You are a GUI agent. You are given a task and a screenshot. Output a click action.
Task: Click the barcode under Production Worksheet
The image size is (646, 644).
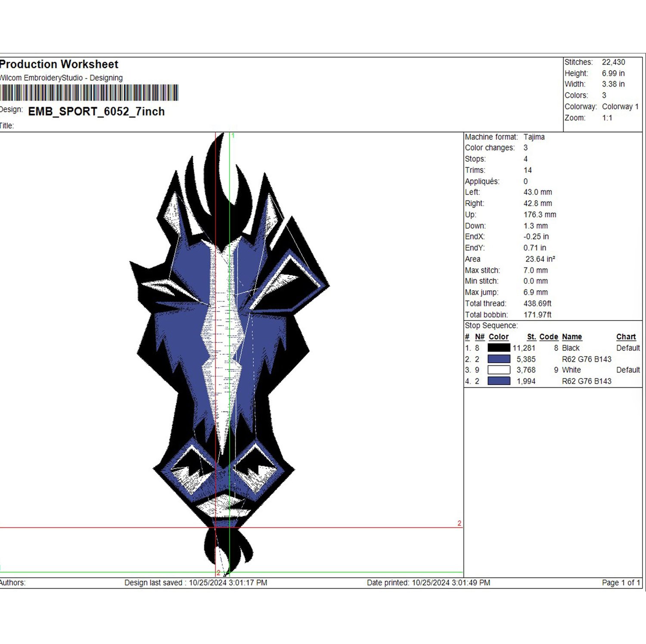point(89,93)
